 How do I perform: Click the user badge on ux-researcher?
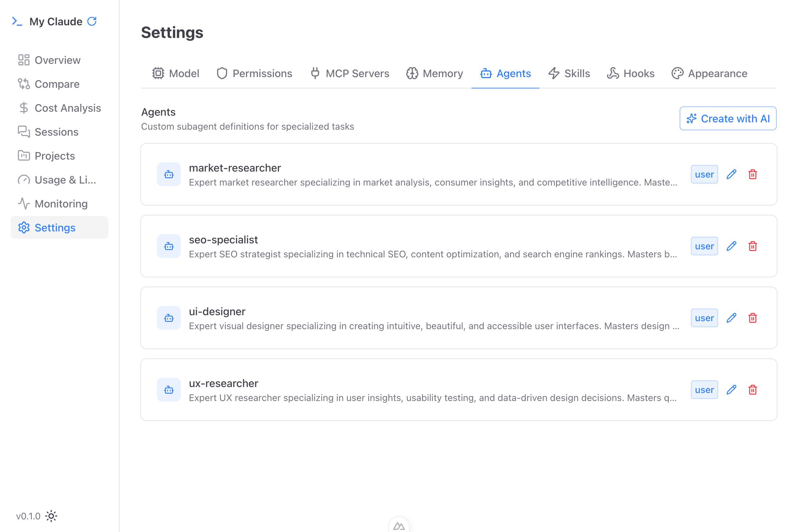click(704, 389)
